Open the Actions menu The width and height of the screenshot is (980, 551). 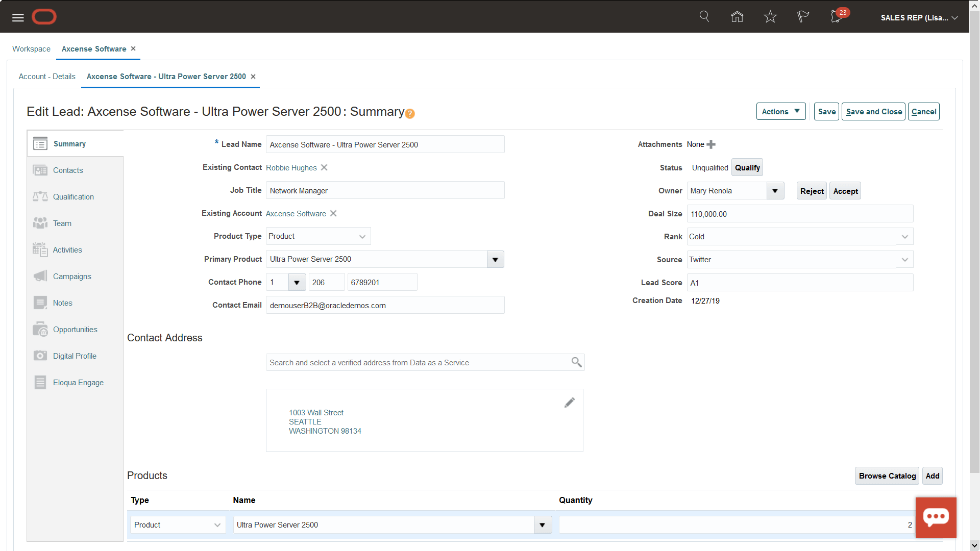(x=780, y=111)
